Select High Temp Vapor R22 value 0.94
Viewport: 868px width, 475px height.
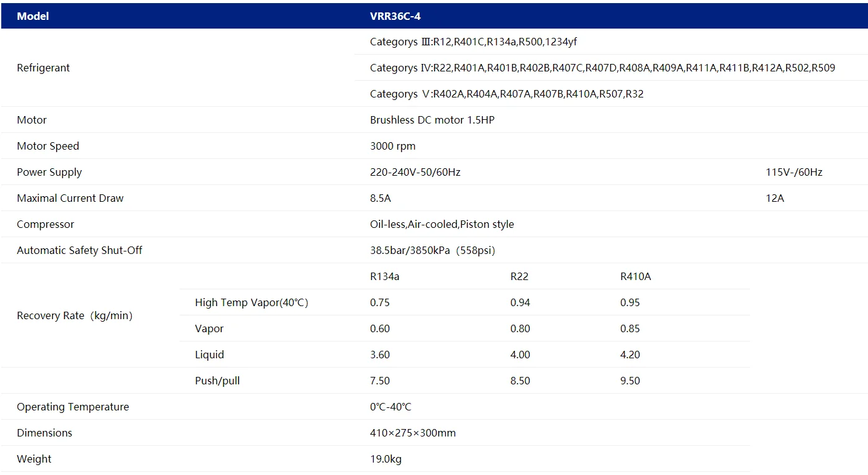coord(520,302)
